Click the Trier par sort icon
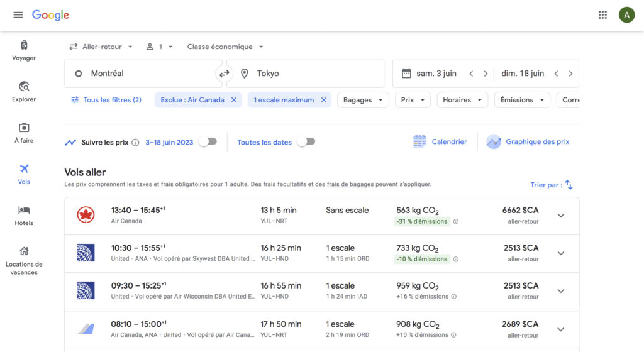Screen dimensions: 644x352 (569, 185)
